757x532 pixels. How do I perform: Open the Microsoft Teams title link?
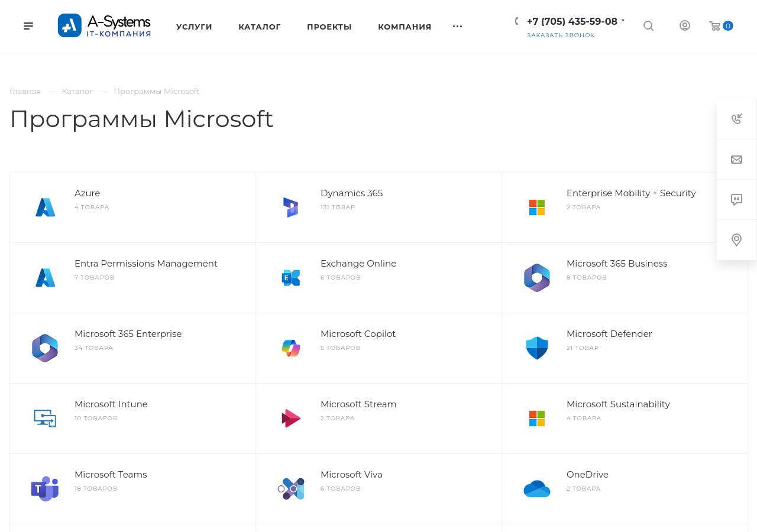click(111, 475)
